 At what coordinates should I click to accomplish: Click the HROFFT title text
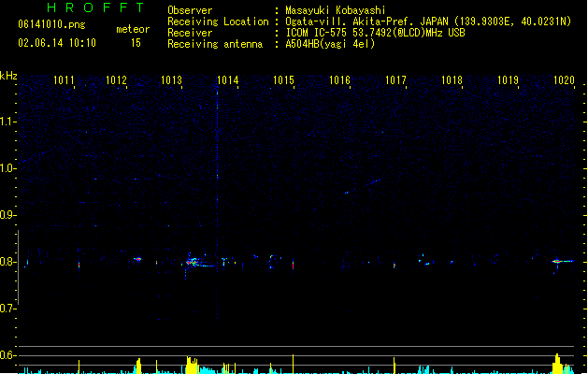tap(95, 7)
